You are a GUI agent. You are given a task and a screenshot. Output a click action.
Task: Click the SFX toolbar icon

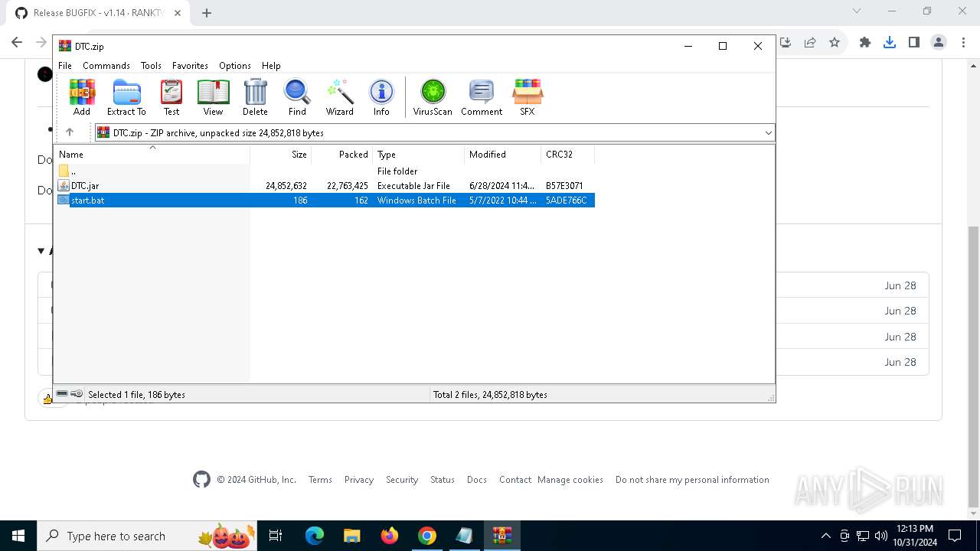pos(528,97)
